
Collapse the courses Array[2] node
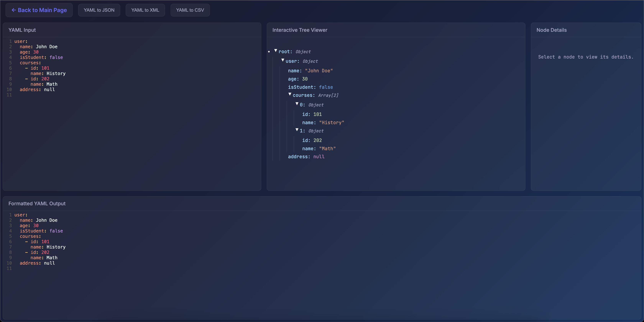pyautogui.click(x=290, y=94)
